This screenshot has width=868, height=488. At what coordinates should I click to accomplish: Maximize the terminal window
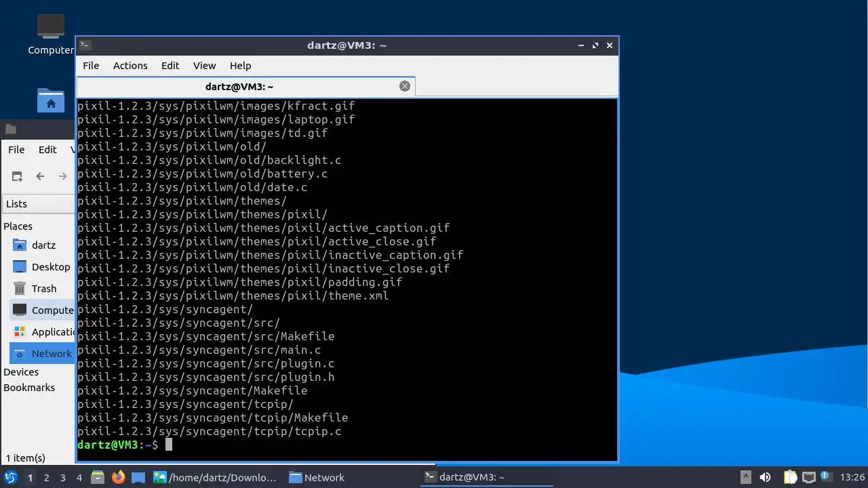tap(595, 45)
